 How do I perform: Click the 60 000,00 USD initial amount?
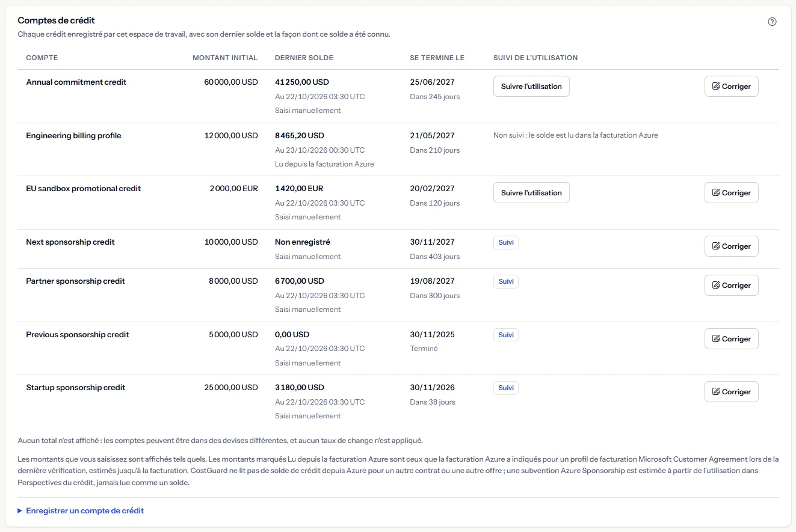pyautogui.click(x=231, y=82)
